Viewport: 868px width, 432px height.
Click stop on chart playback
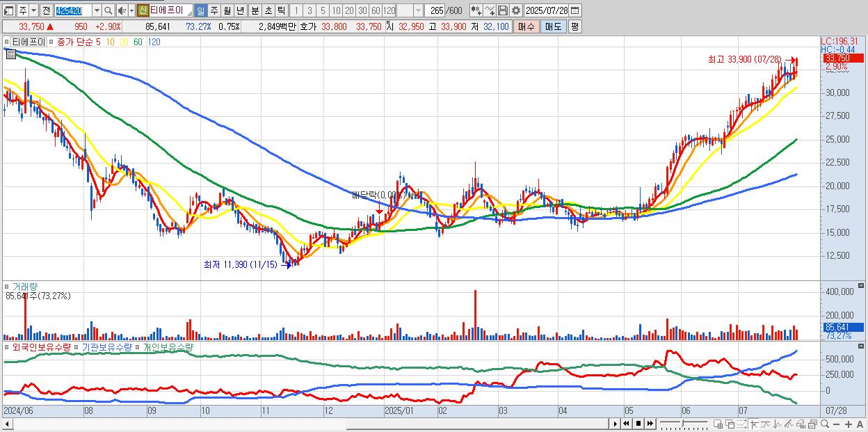638,424
